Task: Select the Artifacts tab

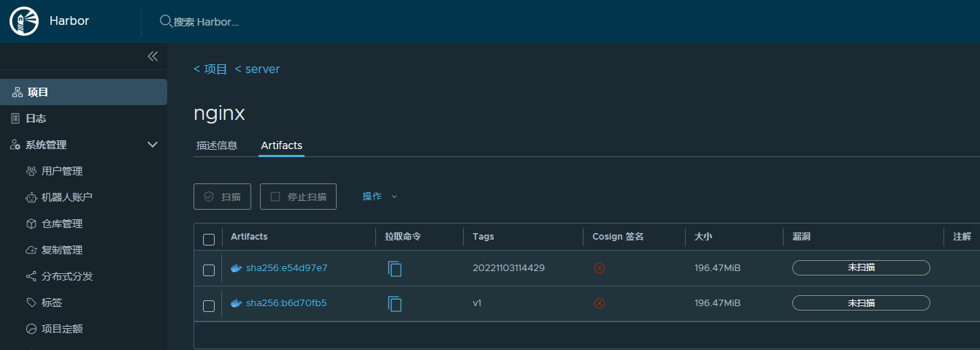Action: (282, 145)
